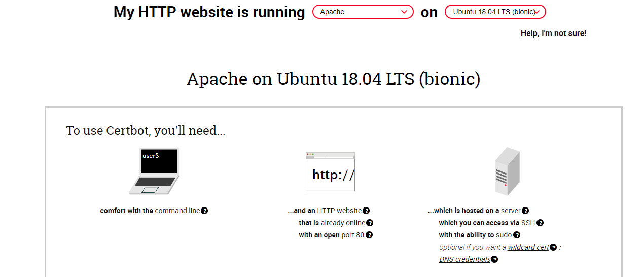The width and height of the screenshot is (644, 277).
Task: Open the already online link
Action: (343, 223)
